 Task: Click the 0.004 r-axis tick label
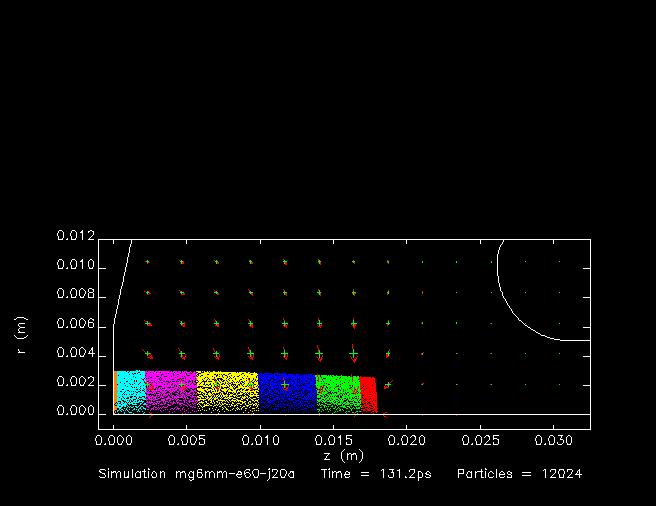click(76, 353)
